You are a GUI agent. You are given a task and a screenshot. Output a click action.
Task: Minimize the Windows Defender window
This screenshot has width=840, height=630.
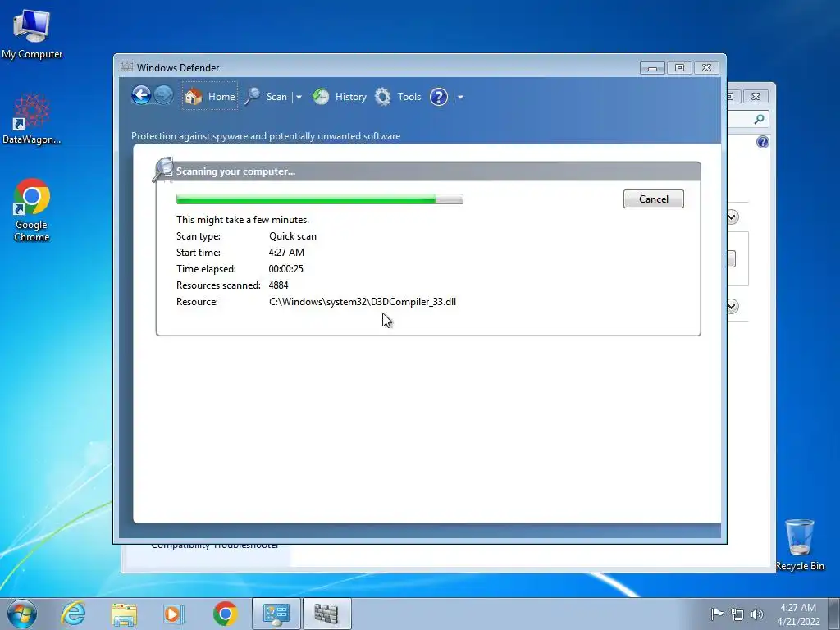(652, 68)
